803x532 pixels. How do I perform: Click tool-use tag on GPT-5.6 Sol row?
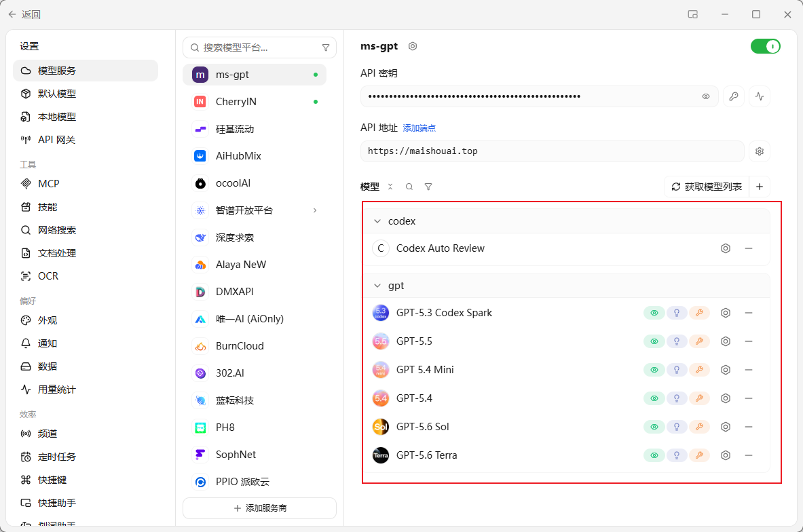coord(699,427)
